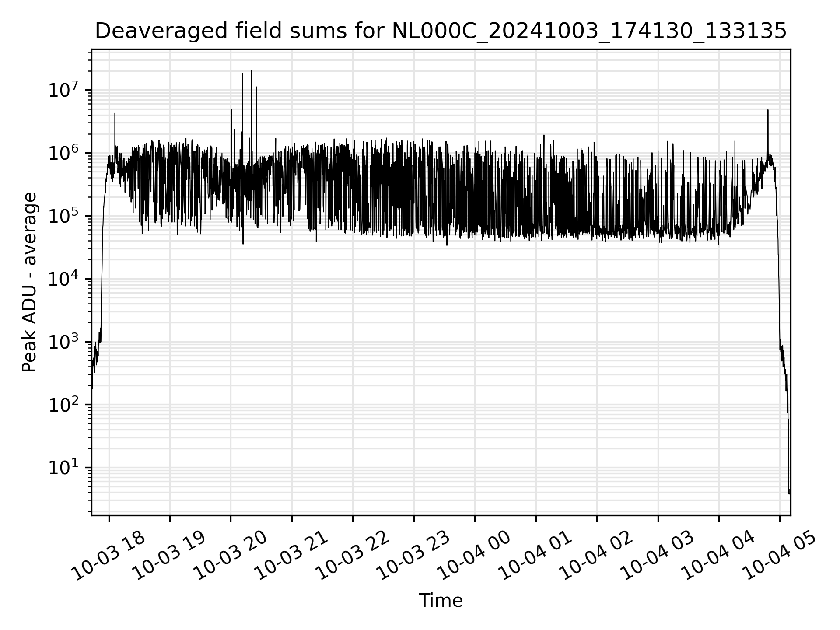Viewport: 840px width, 630px height.
Task: Click the x-axis tick label '10-03 20'
Action: coord(231,555)
